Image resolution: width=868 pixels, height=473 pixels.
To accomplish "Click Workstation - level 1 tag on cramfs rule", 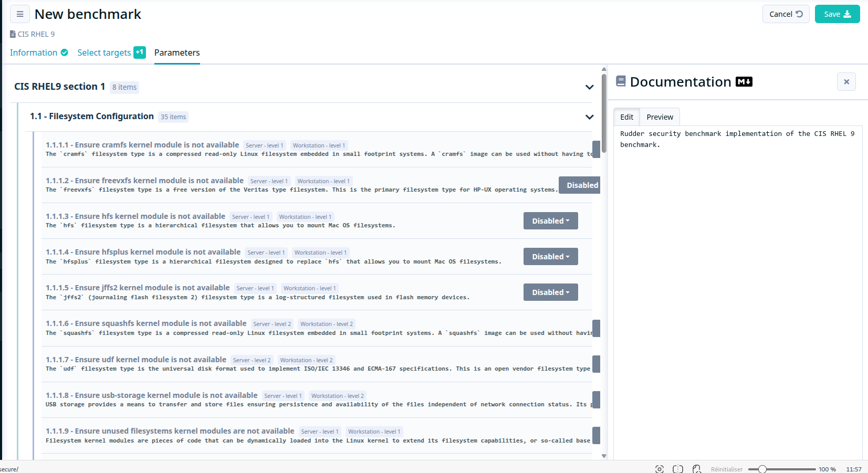I will coord(319,145).
